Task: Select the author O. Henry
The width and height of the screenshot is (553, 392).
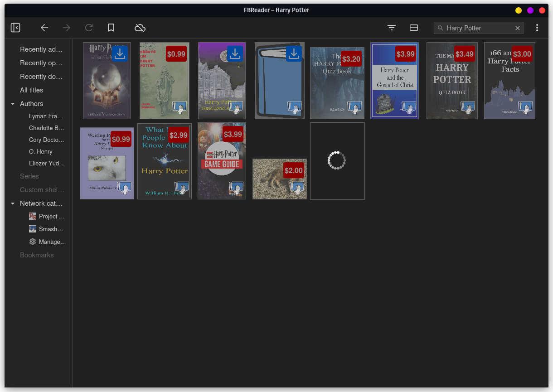Action: coord(40,151)
